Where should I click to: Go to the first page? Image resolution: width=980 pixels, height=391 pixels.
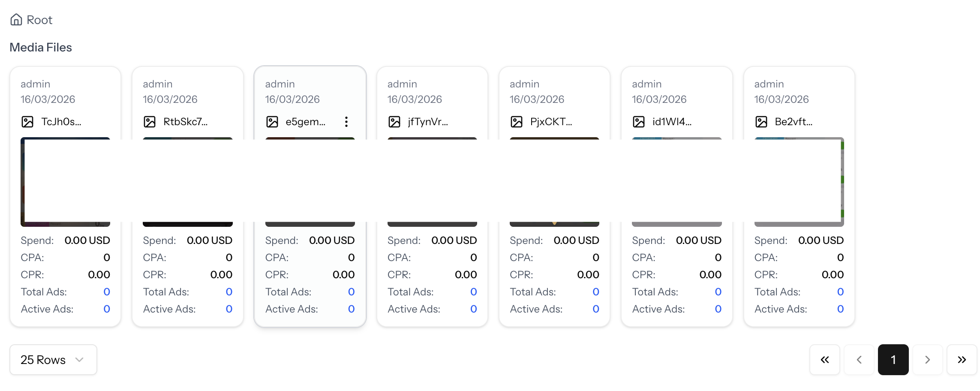825,360
